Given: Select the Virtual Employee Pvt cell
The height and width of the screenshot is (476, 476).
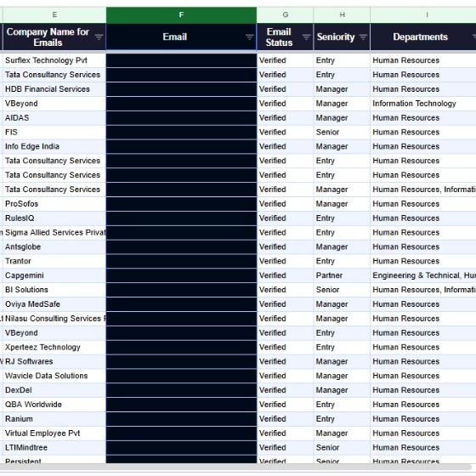Looking at the screenshot, I should (54, 433).
